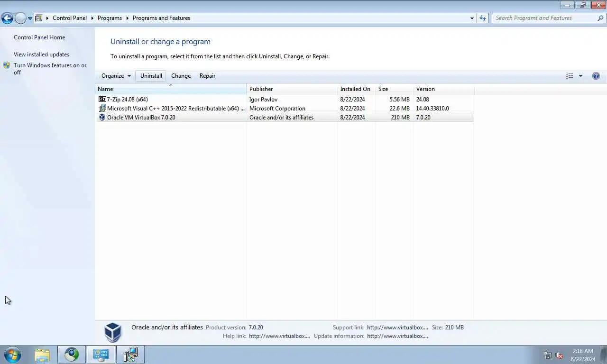The width and height of the screenshot is (607, 364).
Task: Click the 14.40.33810.0 version cell
Action: tap(432, 109)
